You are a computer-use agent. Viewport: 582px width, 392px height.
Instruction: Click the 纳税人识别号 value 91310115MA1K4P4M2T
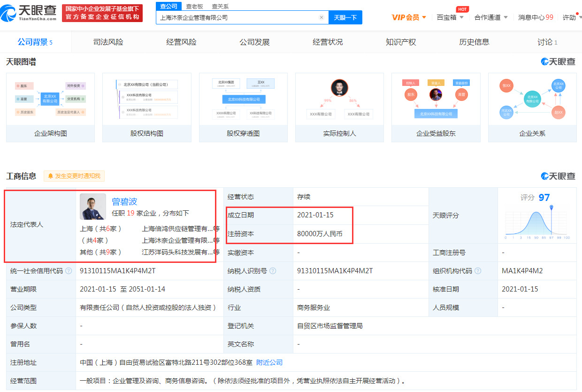point(335,271)
